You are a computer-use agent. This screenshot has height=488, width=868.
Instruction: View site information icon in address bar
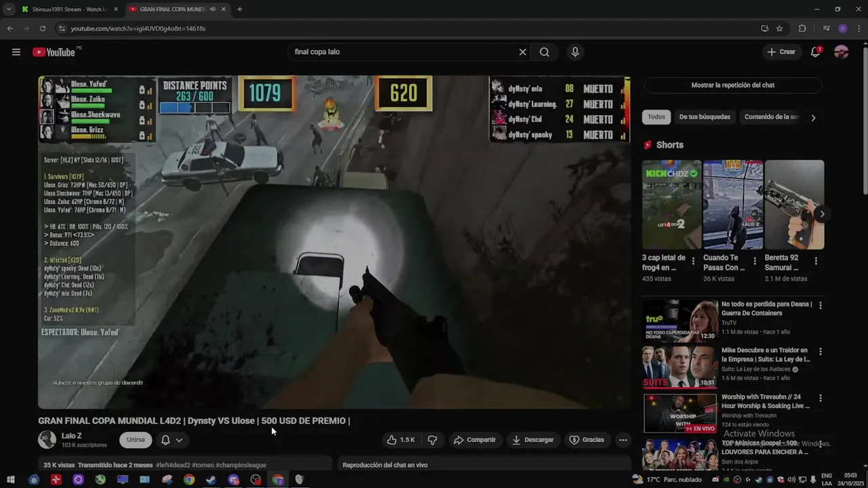click(x=62, y=28)
